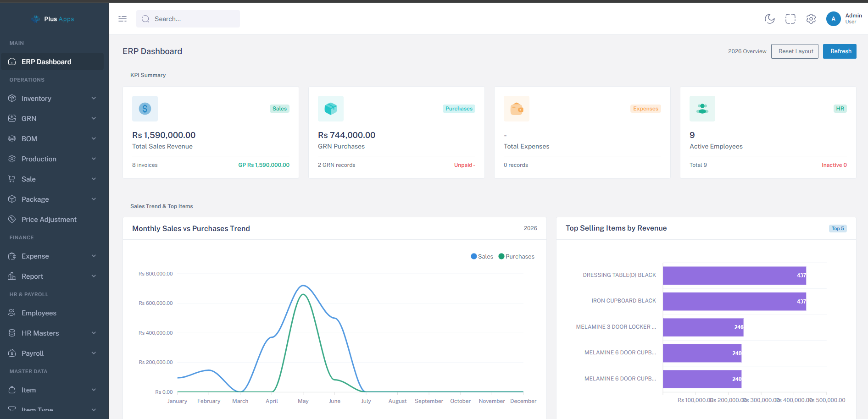Click the Price Adjustment tag icon
The height and width of the screenshot is (419, 868).
pos(12,219)
